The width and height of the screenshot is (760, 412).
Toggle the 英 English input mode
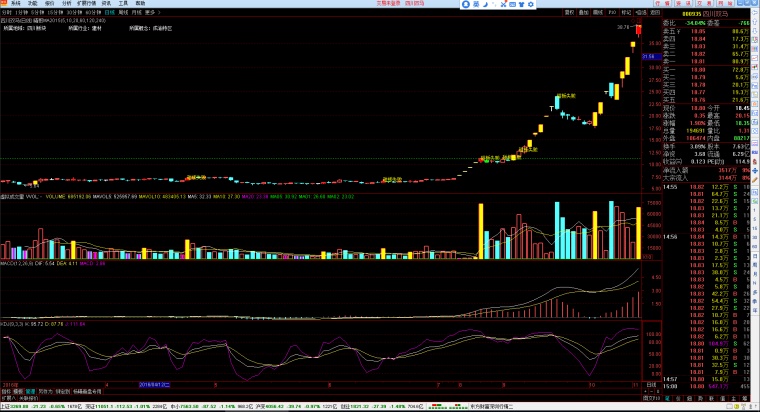coord(477,4)
